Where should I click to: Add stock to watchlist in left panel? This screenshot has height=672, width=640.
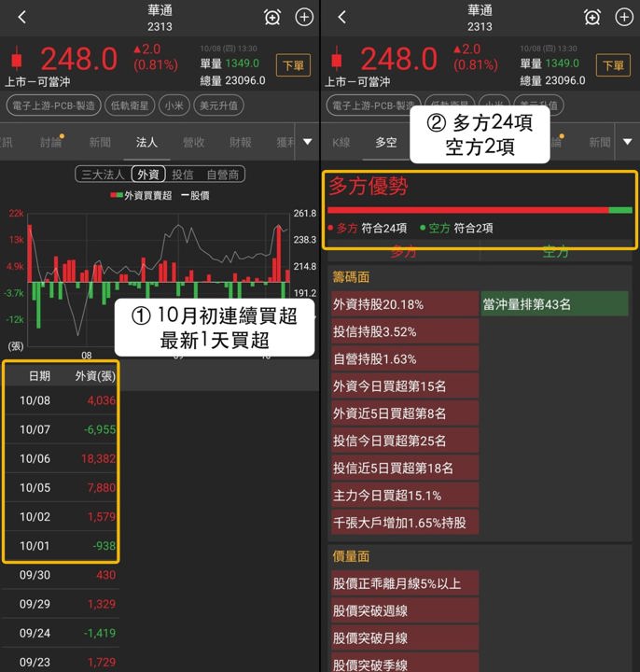(304, 17)
